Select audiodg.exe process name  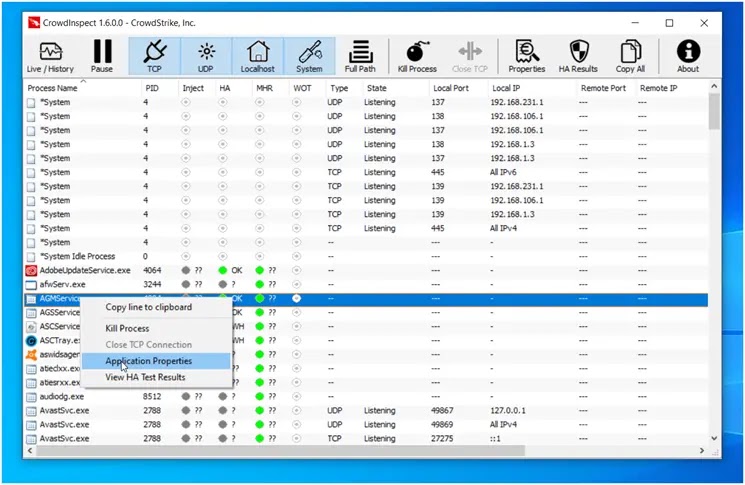point(62,397)
